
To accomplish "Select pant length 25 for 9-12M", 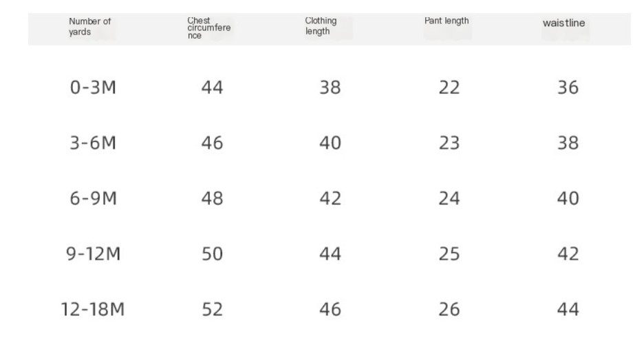I will pyautogui.click(x=449, y=254).
